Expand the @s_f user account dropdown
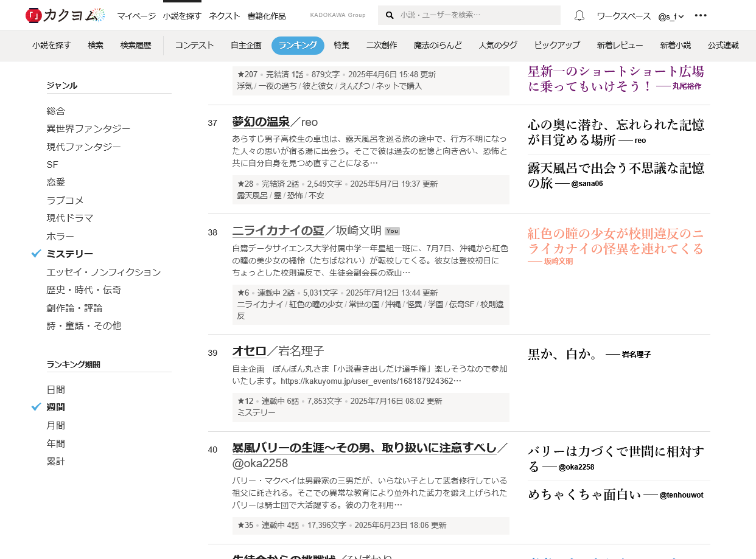 point(671,16)
